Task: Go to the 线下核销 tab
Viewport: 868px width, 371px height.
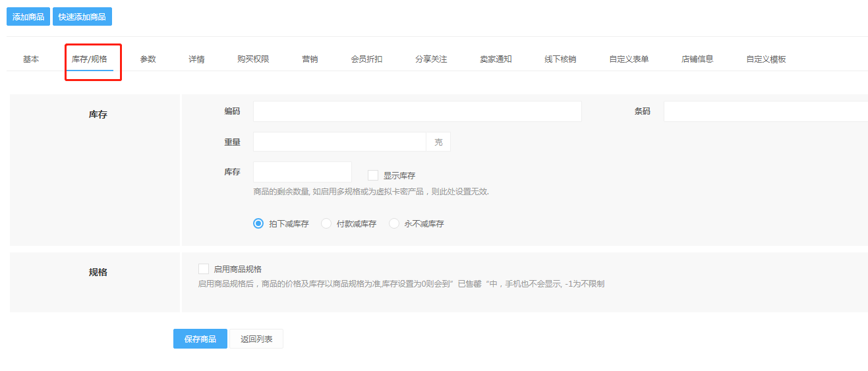Action: coord(560,59)
